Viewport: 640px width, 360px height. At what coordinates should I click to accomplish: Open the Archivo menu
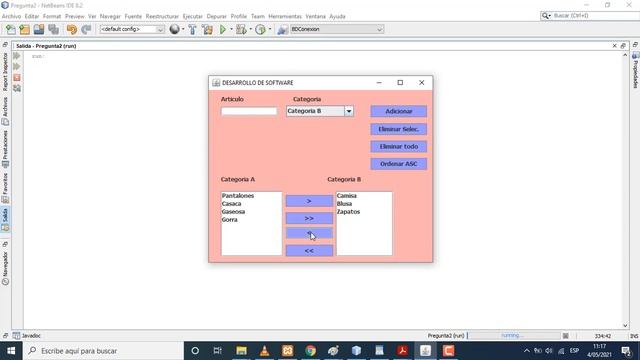click(x=11, y=16)
